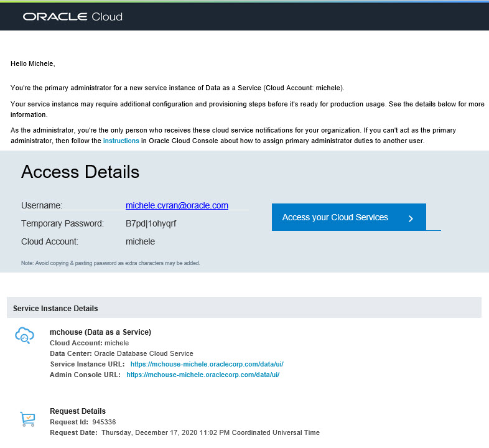Open the michele.cyran@oracle.com username link

177,205
